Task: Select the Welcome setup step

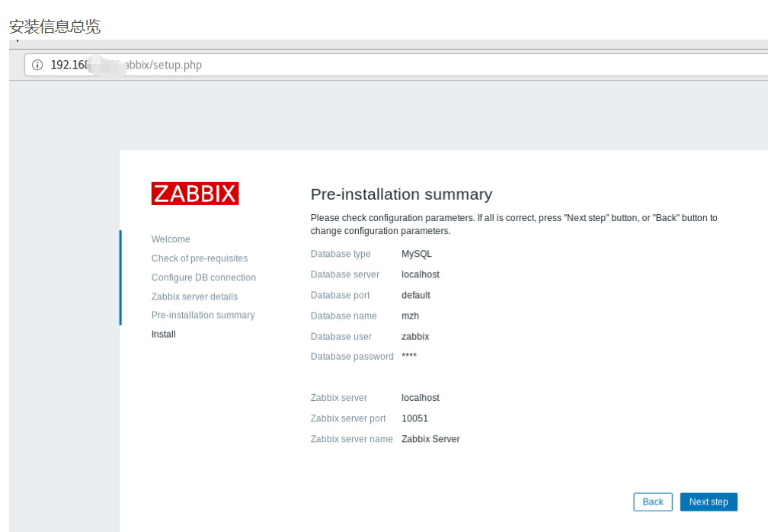Action: 171,239
